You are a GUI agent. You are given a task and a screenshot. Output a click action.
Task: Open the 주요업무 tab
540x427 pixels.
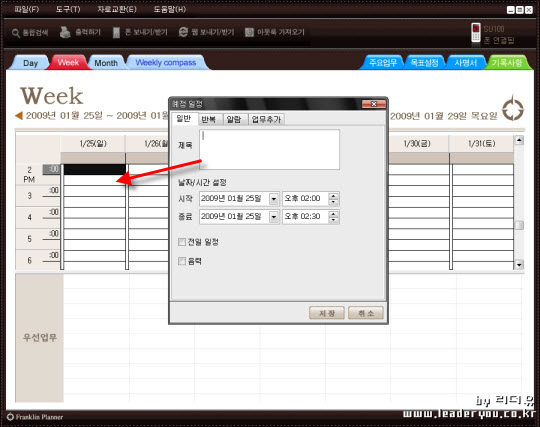pyautogui.click(x=383, y=63)
